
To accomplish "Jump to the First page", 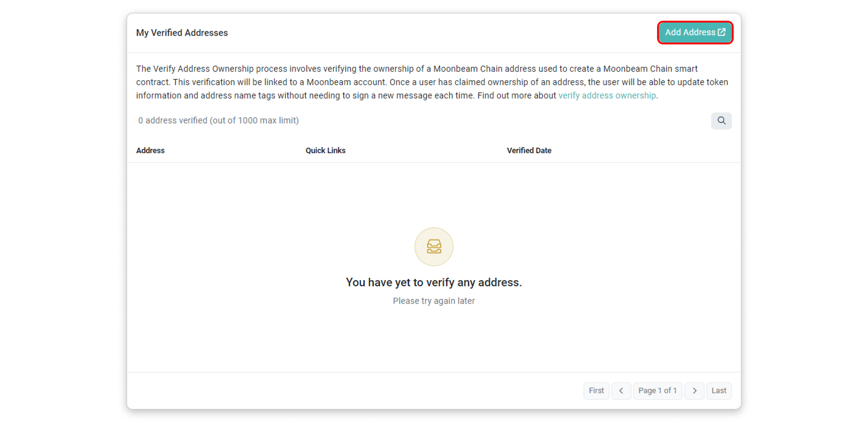I will 596,391.
